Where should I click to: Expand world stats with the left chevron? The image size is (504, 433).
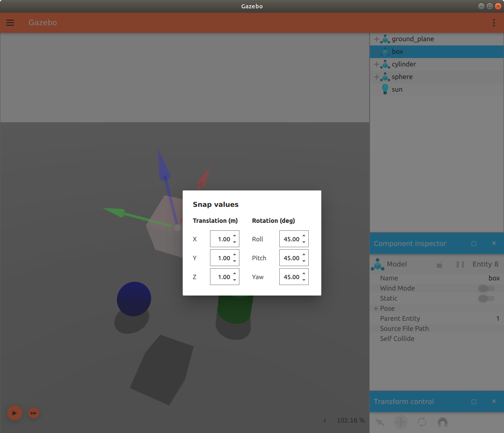tap(325, 420)
